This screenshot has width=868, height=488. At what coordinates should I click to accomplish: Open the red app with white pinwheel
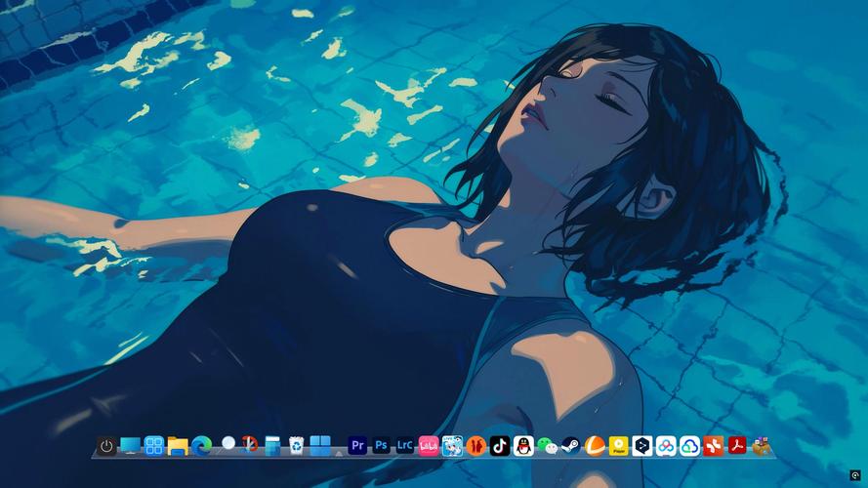tap(713, 445)
